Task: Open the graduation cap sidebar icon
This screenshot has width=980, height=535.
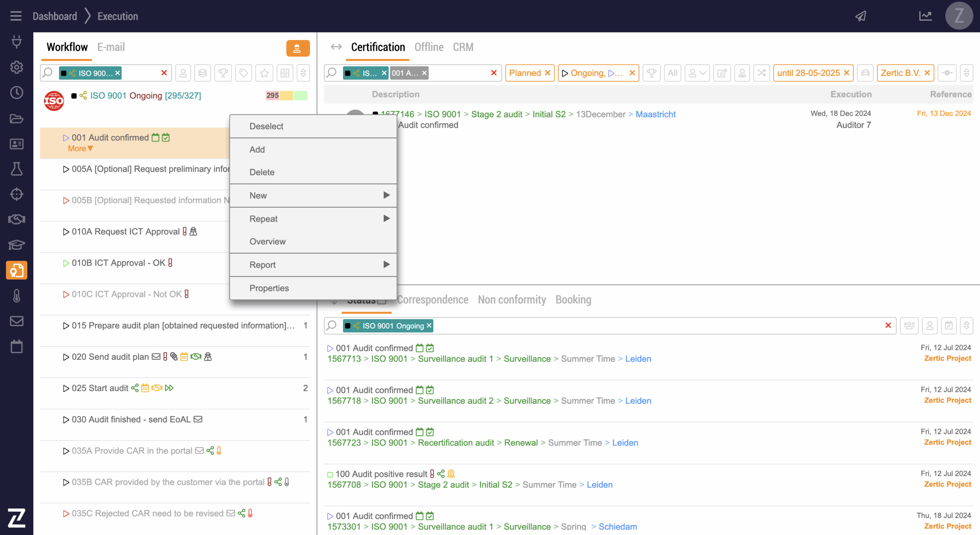Action: click(16, 245)
